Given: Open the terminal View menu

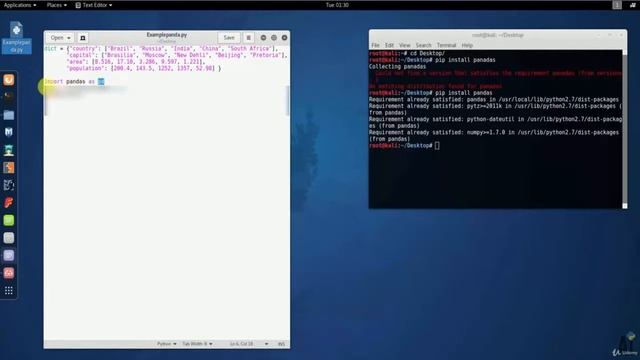Looking at the screenshot, I should pyautogui.click(x=404, y=45).
